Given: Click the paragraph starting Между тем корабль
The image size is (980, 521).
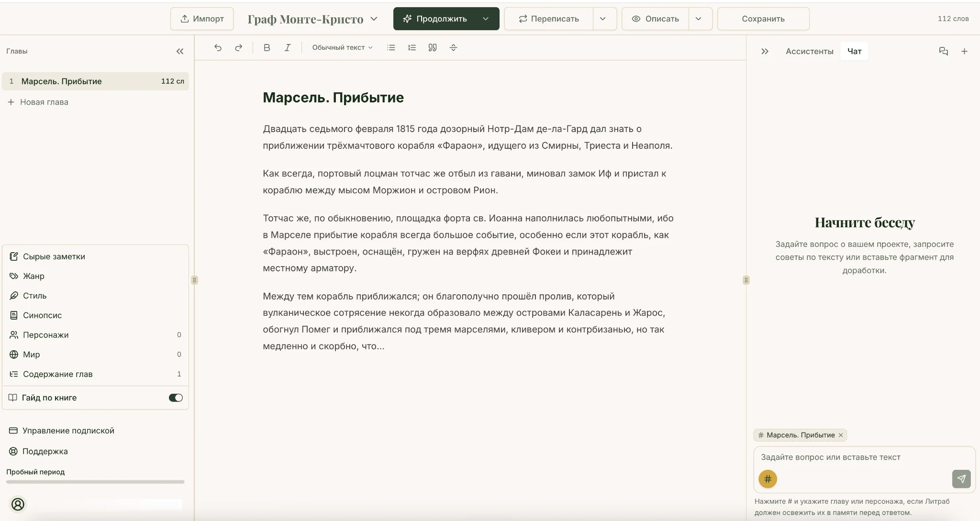Looking at the screenshot, I should click(x=464, y=321).
